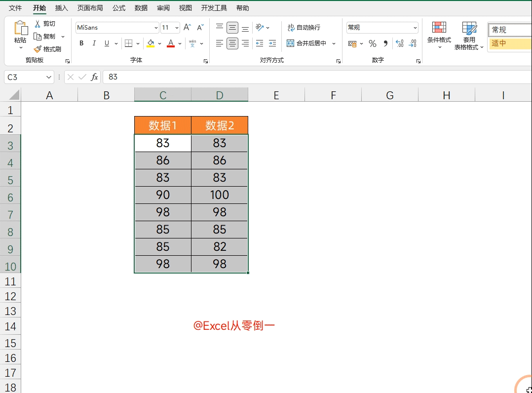Expand Merge & Center (合并后居中) options arrow
The width and height of the screenshot is (532, 393).
click(x=334, y=43)
